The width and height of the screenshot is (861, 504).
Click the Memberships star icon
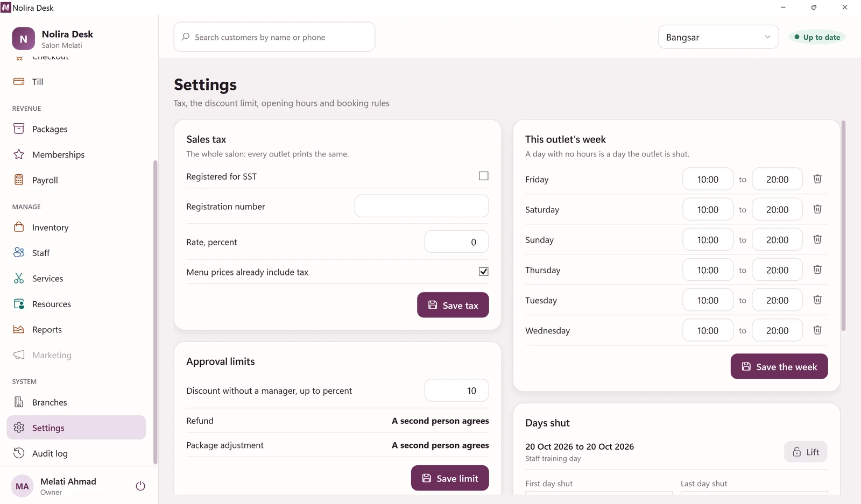(x=19, y=154)
